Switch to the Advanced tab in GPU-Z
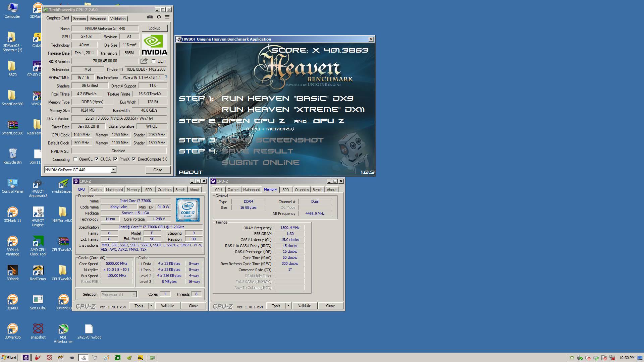This screenshot has width=644, height=362. pyautogui.click(x=98, y=19)
